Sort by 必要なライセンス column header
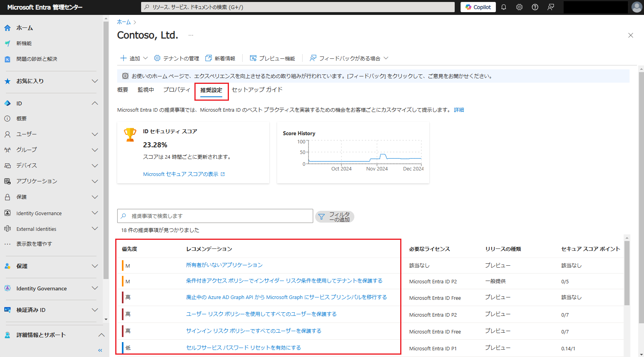This screenshot has width=644, height=357. [x=430, y=249]
